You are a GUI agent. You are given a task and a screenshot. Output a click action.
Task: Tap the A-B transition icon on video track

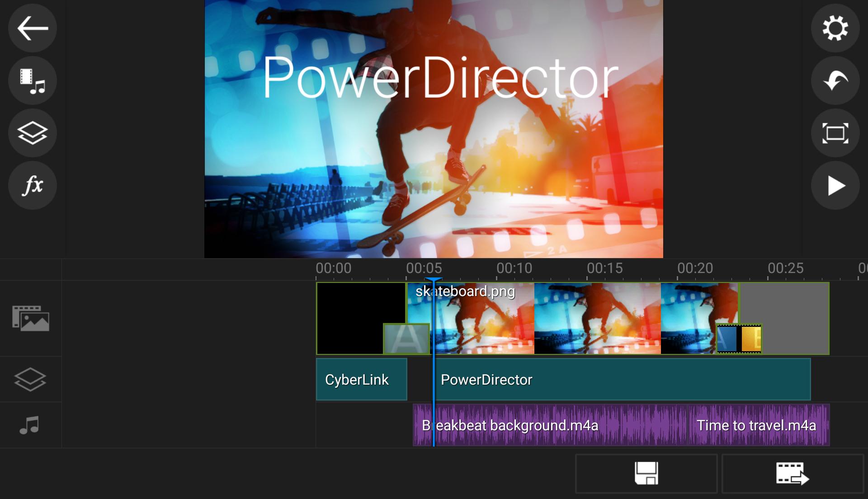pyautogui.click(x=739, y=339)
